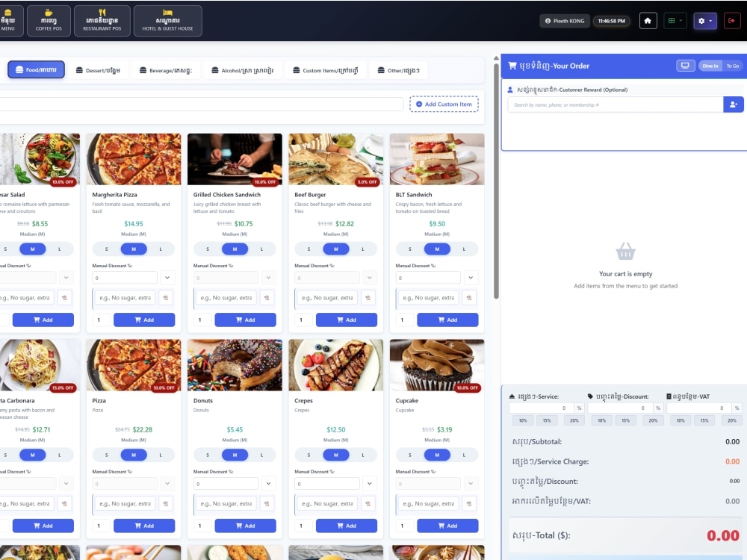Add Margherita Pizza to the order
This screenshot has width=747, height=560.
[x=144, y=320]
